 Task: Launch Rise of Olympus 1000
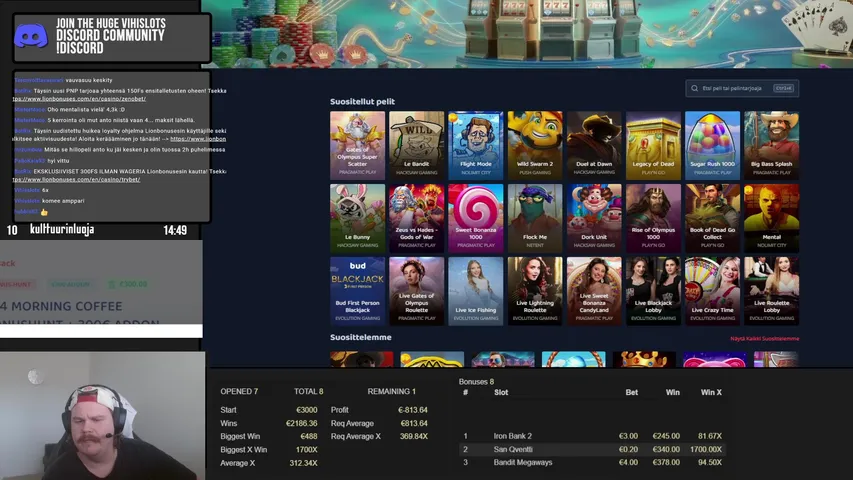pos(653,218)
